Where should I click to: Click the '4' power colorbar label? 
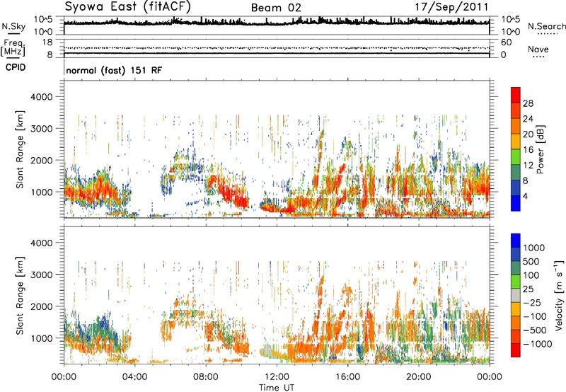click(x=525, y=196)
